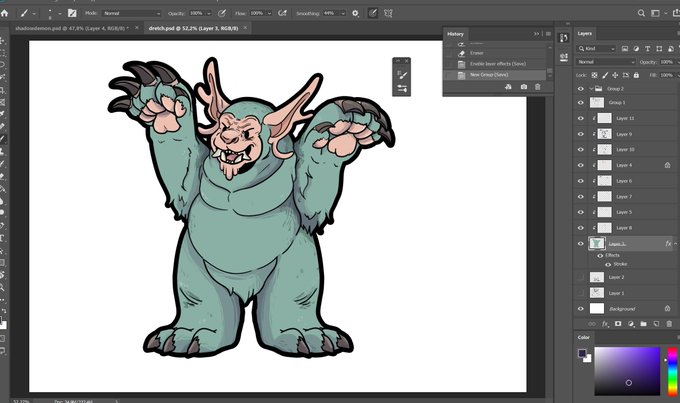
Task: Show Layer 2 by toggling visibility box
Action: coord(581,277)
